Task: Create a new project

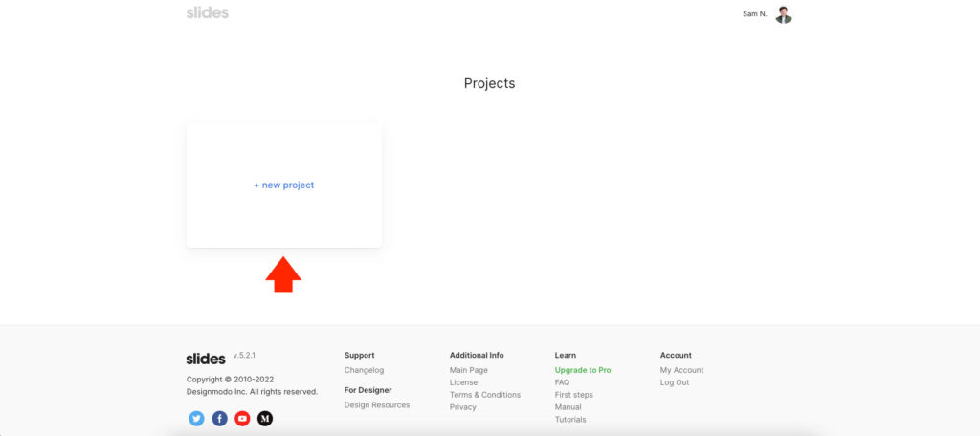Action: click(x=283, y=185)
